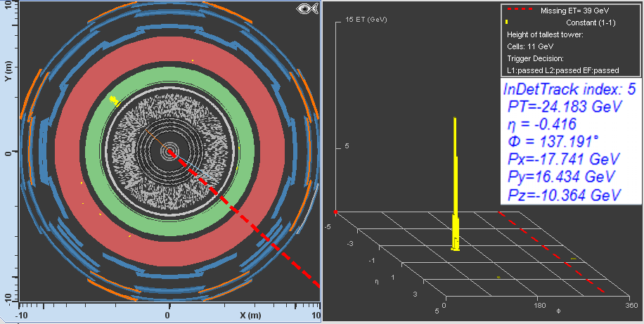
Task: Click the yellow calorimeter cluster in green ring
Action: click(114, 101)
